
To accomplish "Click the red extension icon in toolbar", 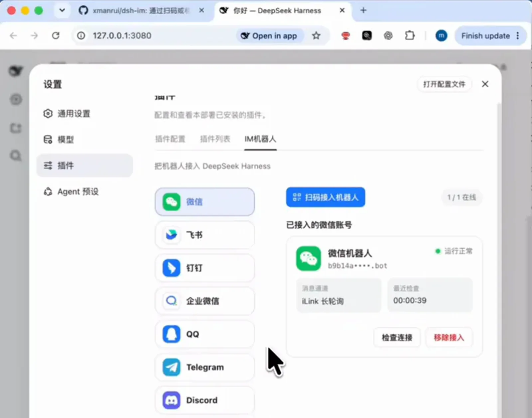I will tap(346, 36).
